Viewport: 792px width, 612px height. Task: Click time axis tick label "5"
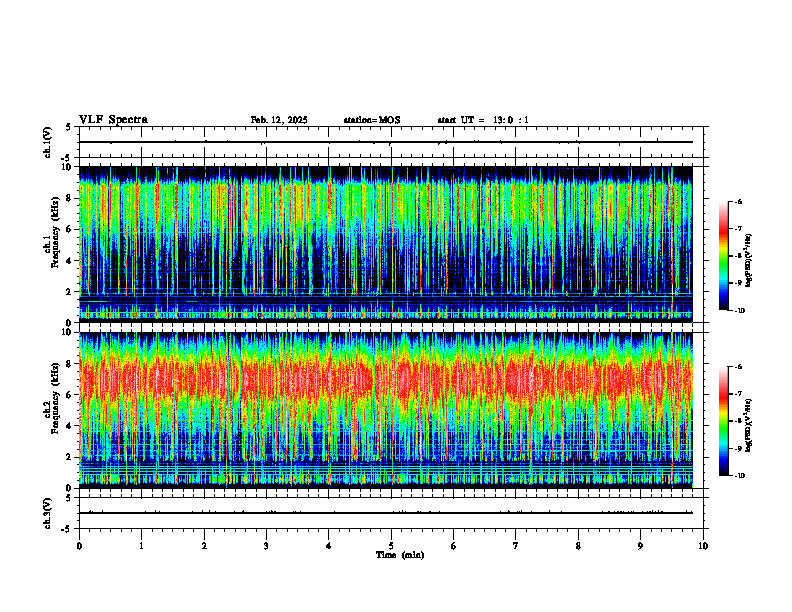click(x=391, y=546)
